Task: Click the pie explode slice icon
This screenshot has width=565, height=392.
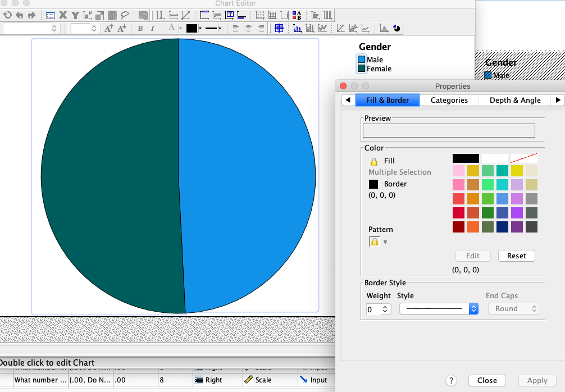Action: click(x=397, y=28)
